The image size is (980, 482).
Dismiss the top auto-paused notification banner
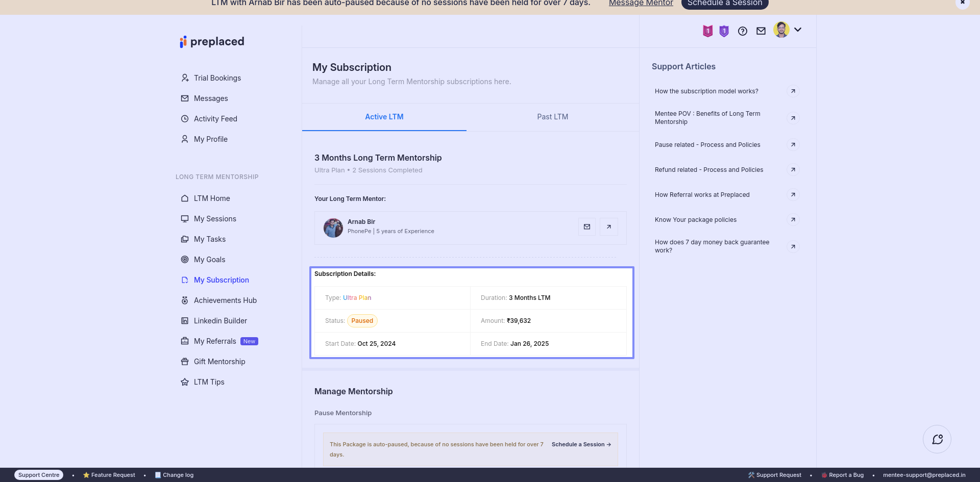(962, 3)
